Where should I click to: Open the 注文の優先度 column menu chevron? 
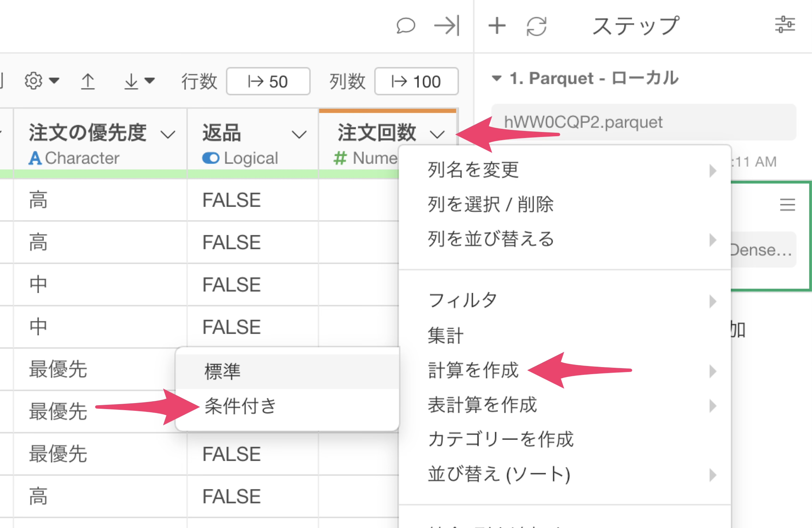click(168, 134)
